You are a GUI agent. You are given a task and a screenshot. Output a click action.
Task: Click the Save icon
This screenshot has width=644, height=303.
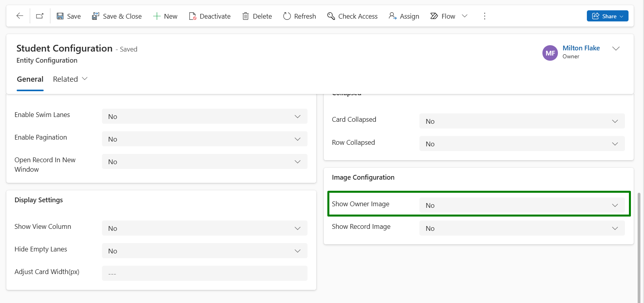pyautogui.click(x=60, y=16)
